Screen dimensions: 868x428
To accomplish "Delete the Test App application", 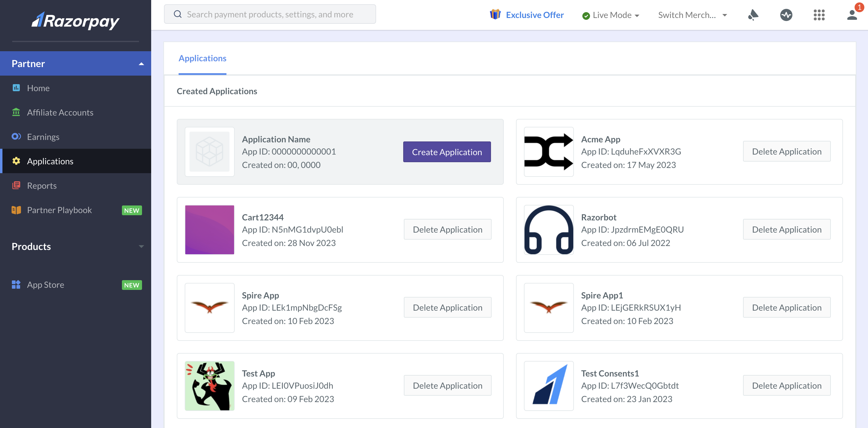I will 447,385.
